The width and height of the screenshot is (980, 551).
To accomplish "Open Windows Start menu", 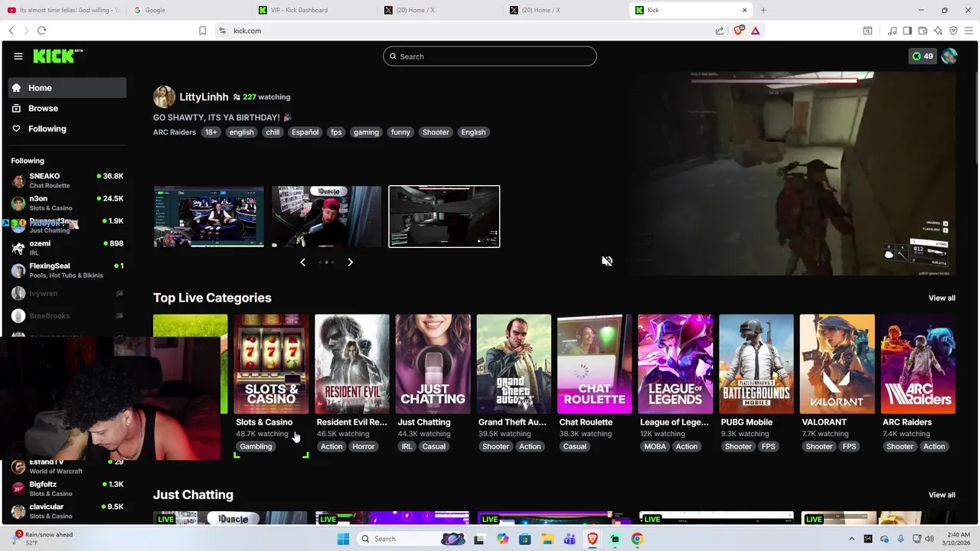I will [x=343, y=539].
